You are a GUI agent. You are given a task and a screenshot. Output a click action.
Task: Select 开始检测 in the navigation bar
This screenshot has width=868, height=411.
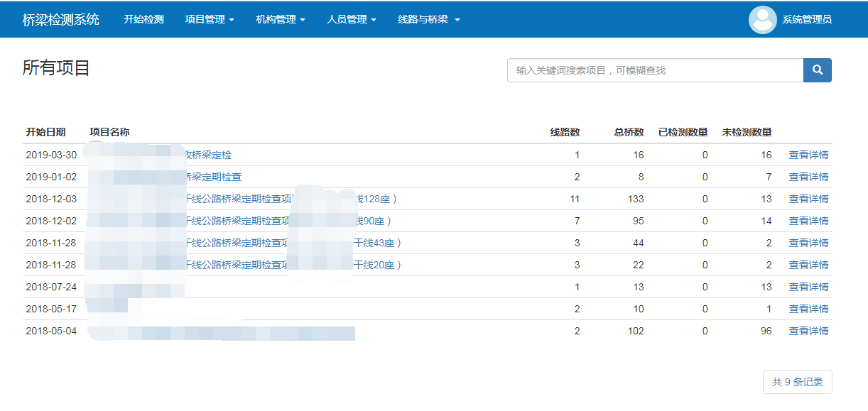click(x=143, y=20)
